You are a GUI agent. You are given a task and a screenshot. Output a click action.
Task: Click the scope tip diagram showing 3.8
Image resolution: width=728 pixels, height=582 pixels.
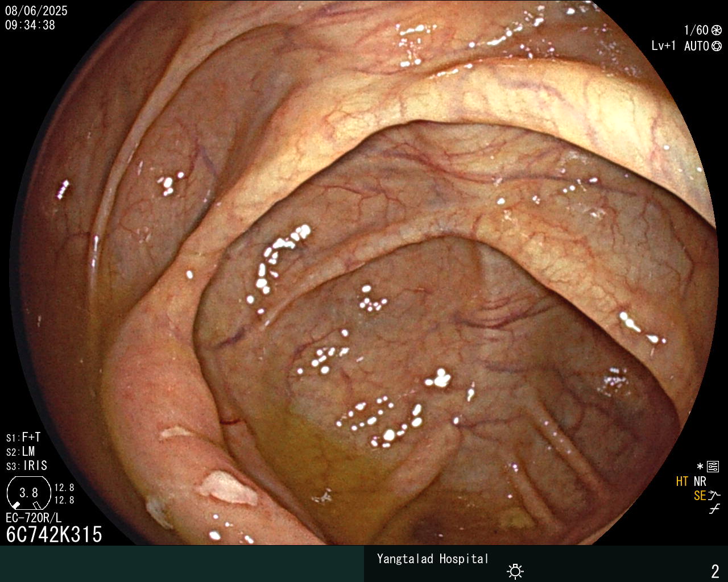pyautogui.click(x=28, y=493)
